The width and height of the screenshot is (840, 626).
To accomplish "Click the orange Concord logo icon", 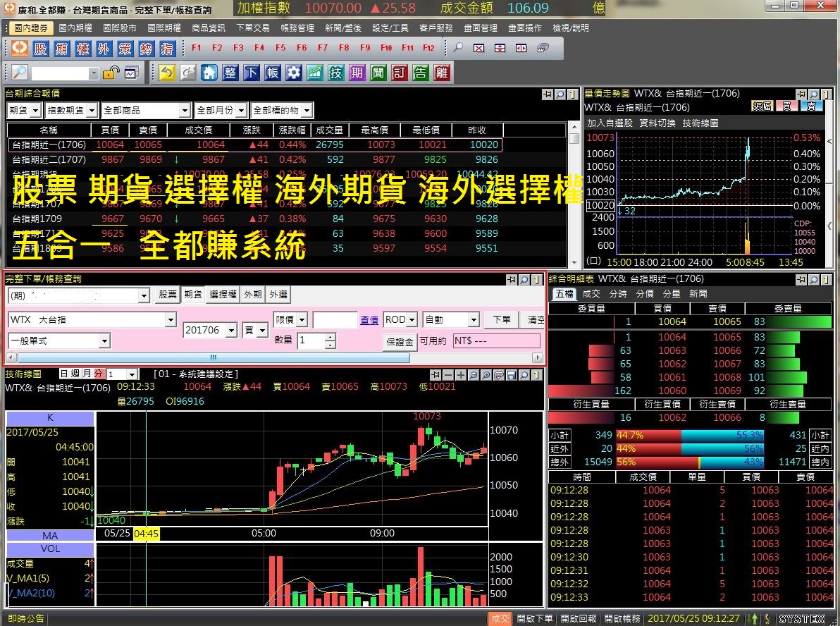I will (x=20, y=48).
